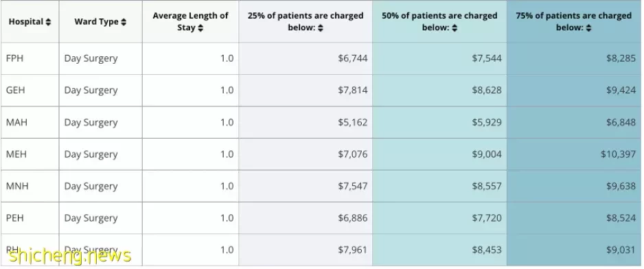
Task: Click the $8,285 value for FPH
Action: tap(621, 58)
